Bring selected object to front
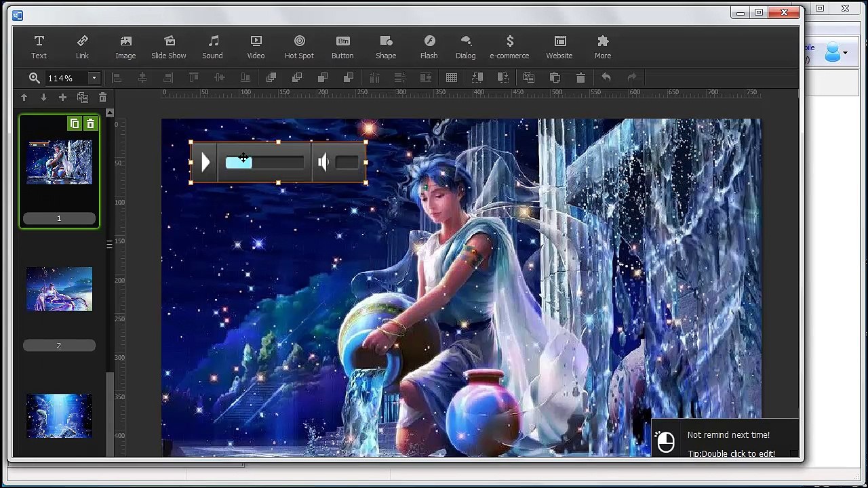 (271, 78)
